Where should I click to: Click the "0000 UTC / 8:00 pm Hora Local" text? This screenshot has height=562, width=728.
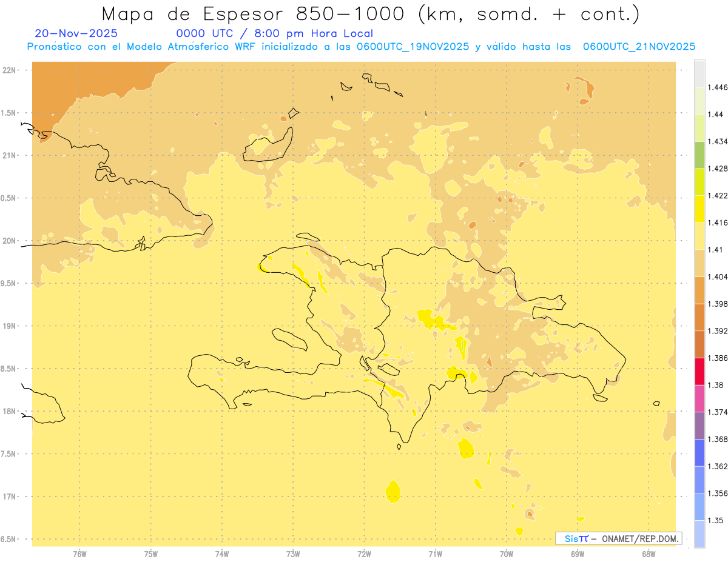pyautogui.click(x=274, y=33)
